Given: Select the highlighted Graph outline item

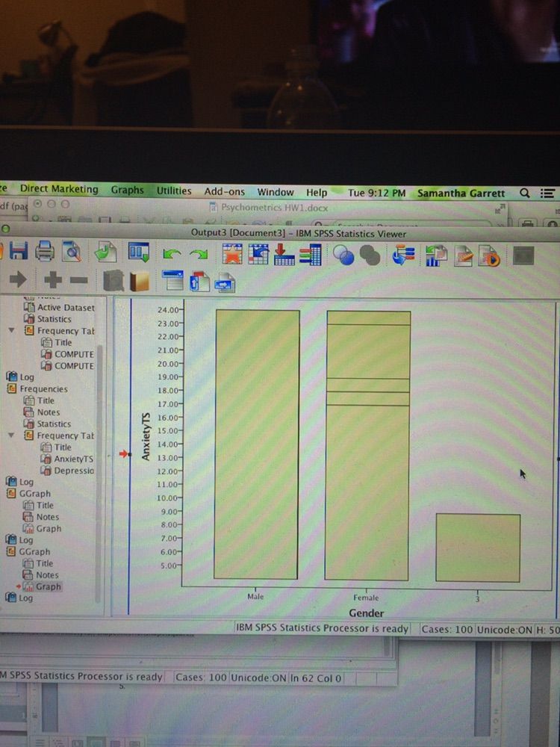Looking at the screenshot, I should click(x=42, y=586).
